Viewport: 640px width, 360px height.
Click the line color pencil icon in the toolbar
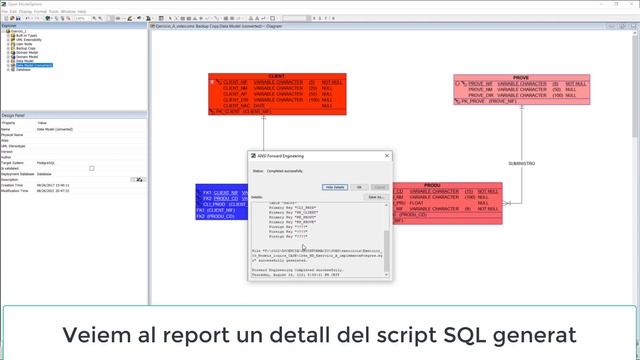click(130, 18)
